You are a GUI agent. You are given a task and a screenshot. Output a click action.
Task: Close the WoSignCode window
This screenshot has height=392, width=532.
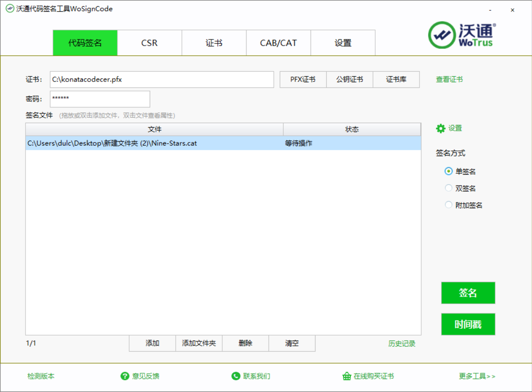click(512, 10)
